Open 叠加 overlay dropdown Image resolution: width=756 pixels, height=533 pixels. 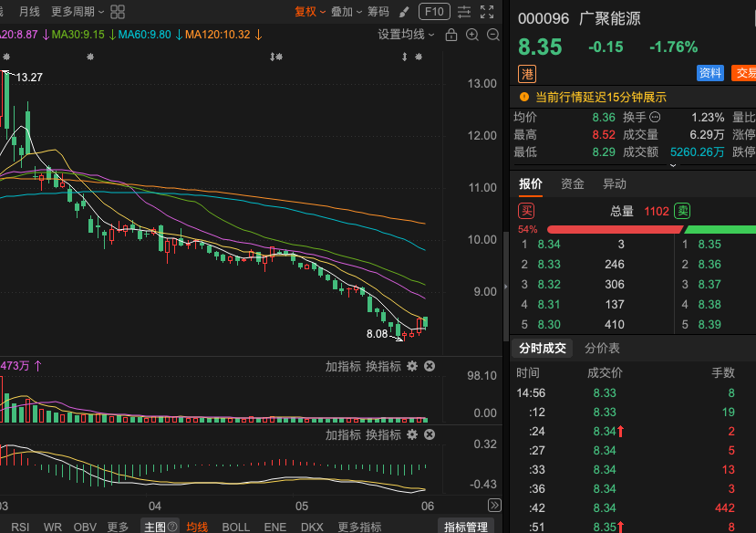[x=347, y=12]
